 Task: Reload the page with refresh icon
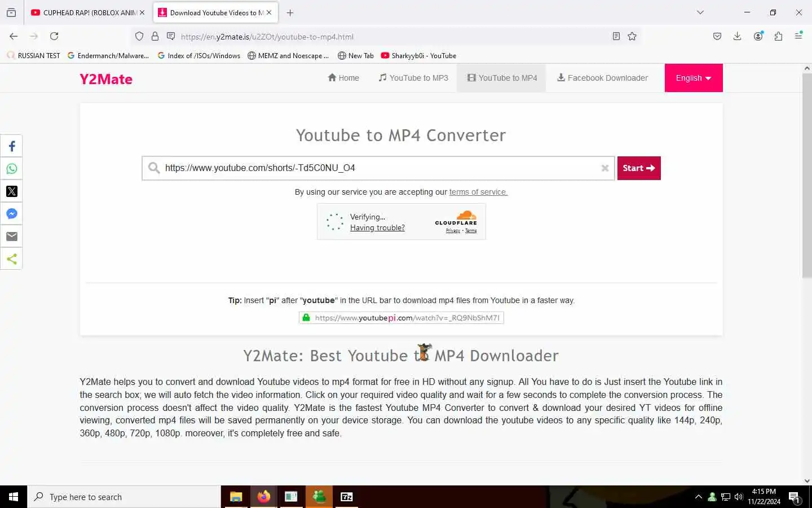coord(54,36)
